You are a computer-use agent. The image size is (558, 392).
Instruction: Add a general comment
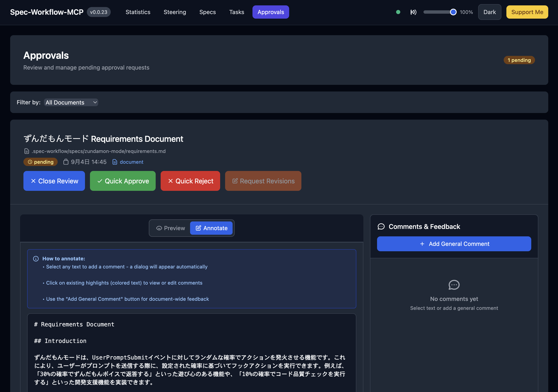click(454, 244)
